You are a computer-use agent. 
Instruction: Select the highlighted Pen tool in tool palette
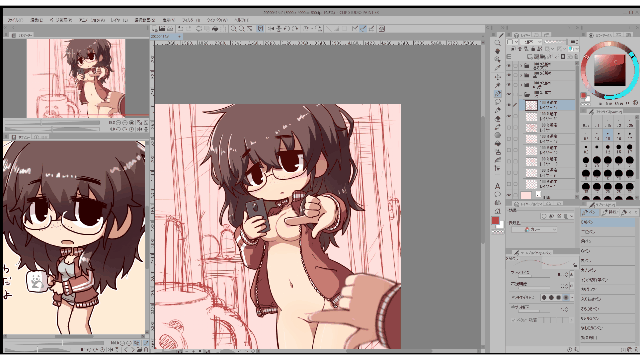coord(498,94)
